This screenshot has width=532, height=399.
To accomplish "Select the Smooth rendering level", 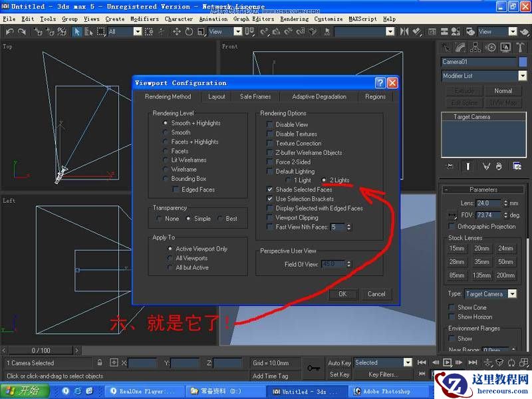I will tap(165, 132).
